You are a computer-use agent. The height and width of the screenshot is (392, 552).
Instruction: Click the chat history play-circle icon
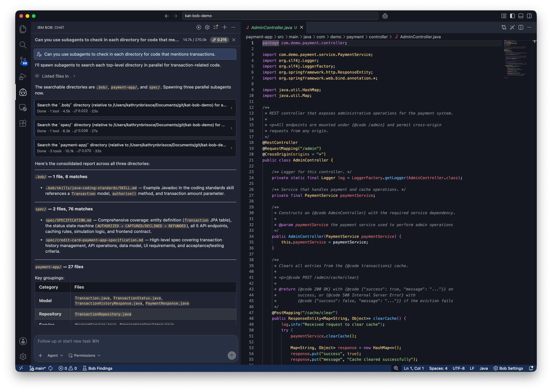(199, 27)
